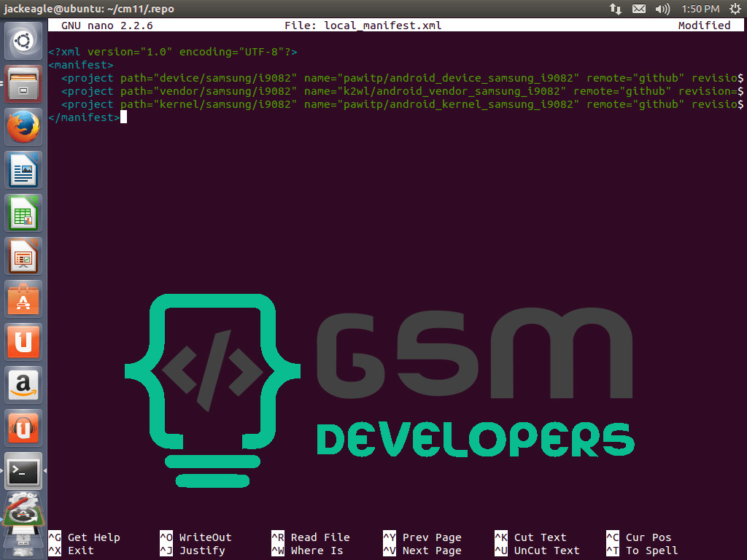Open the Ubuntu Dash home launcher
Image resolution: width=747 pixels, height=560 pixels.
[23, 41]
